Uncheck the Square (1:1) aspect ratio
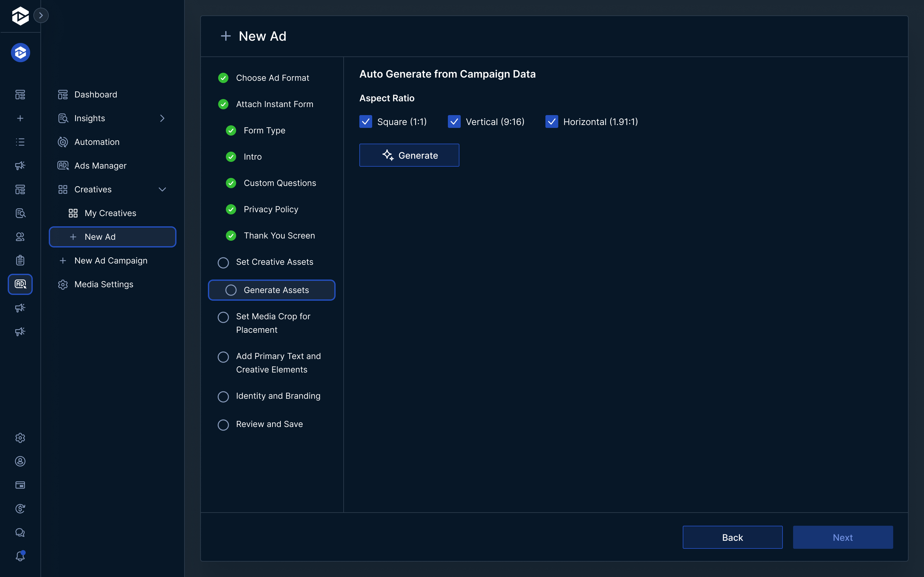 tap(365, 122)
